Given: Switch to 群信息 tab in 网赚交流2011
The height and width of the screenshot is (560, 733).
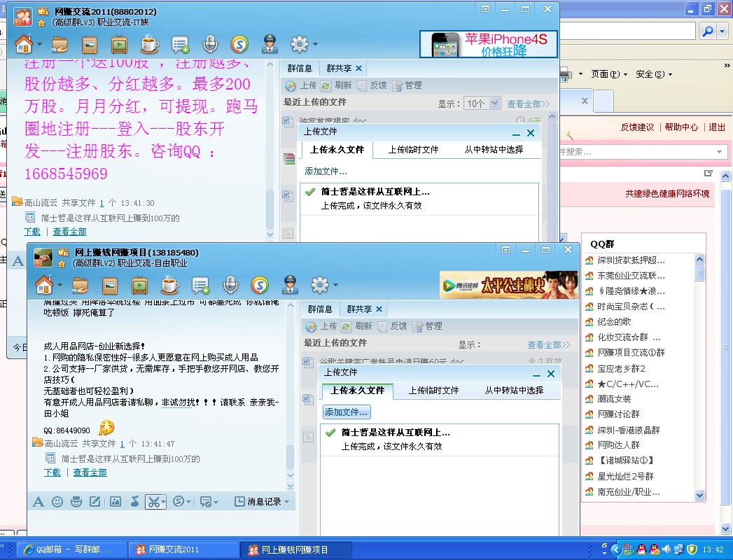Looking at the screenshot, I should pos(300,68).
